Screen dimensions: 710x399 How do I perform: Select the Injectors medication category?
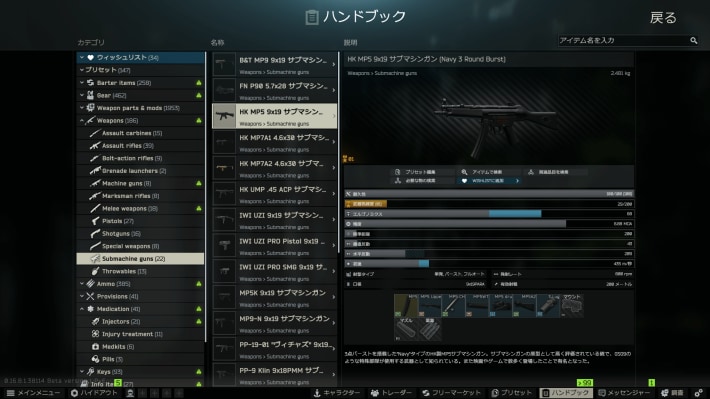tap(140, 322)
